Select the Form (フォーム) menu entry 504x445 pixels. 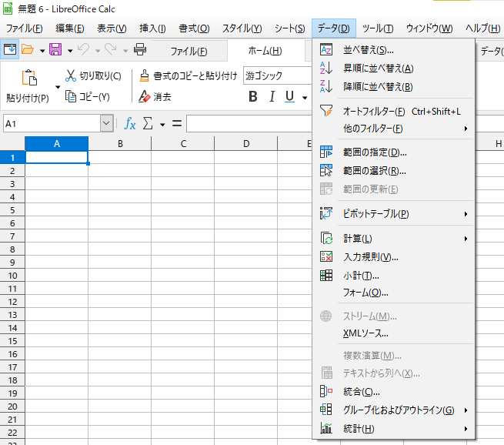click(x=393, y=293)
